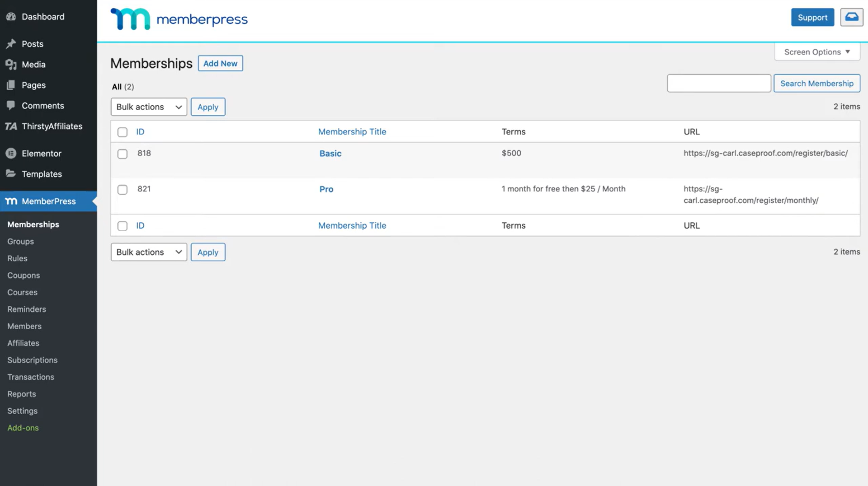Image resolution: width=868 pixels, height=486 pixels.
Task: Click the Posts pushpin icon
Action: 11,44
